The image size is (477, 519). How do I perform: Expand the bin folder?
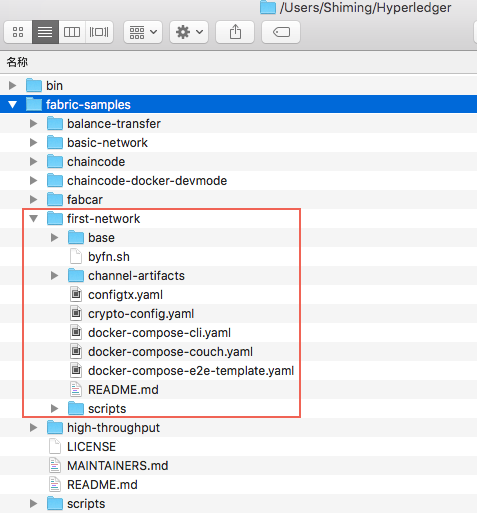coord(13,86)
